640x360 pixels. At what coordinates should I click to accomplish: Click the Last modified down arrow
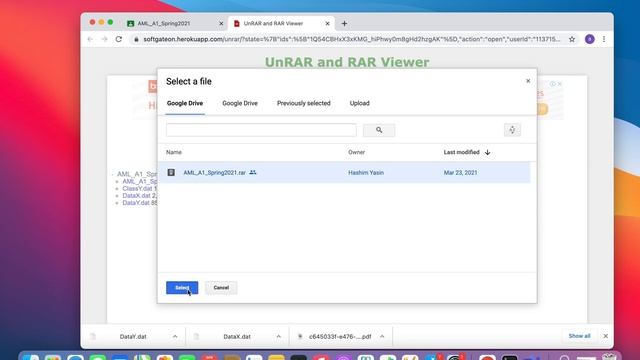click(x=487, y=152)
